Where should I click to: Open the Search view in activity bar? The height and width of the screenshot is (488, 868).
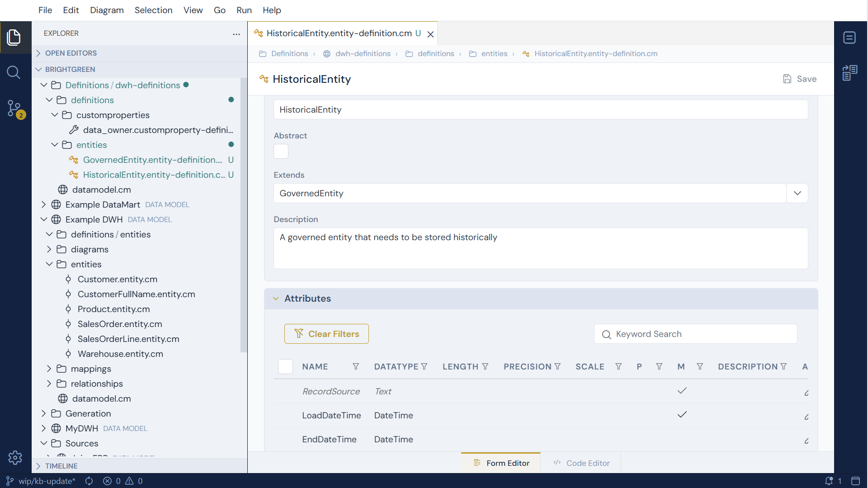click(x=14, y=72)
